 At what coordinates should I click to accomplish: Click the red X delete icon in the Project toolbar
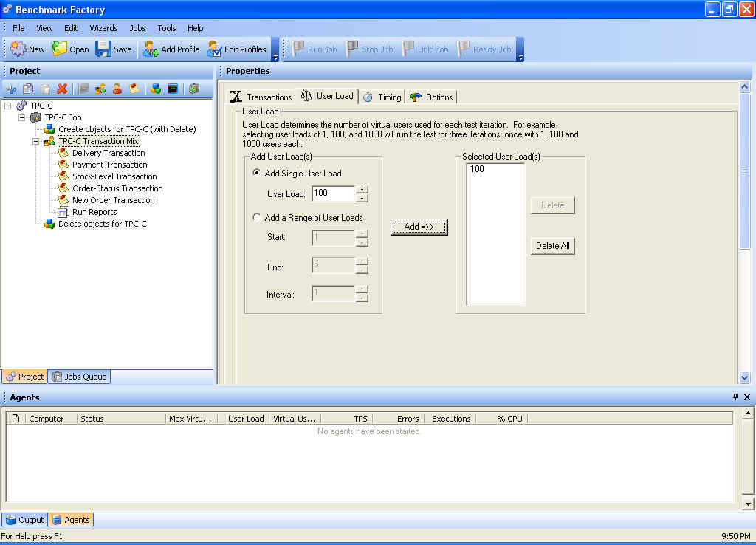click(62, 89)
